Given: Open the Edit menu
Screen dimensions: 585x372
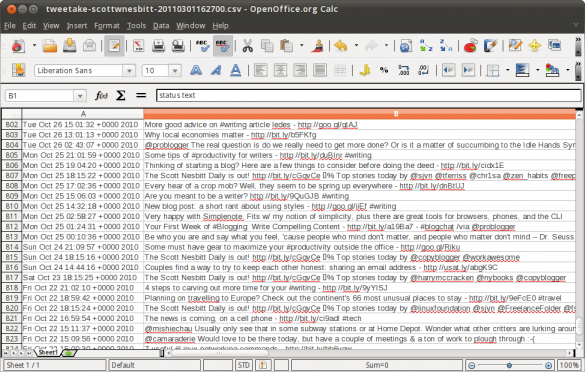Looking at the screenshot, I should click(29, 26).
